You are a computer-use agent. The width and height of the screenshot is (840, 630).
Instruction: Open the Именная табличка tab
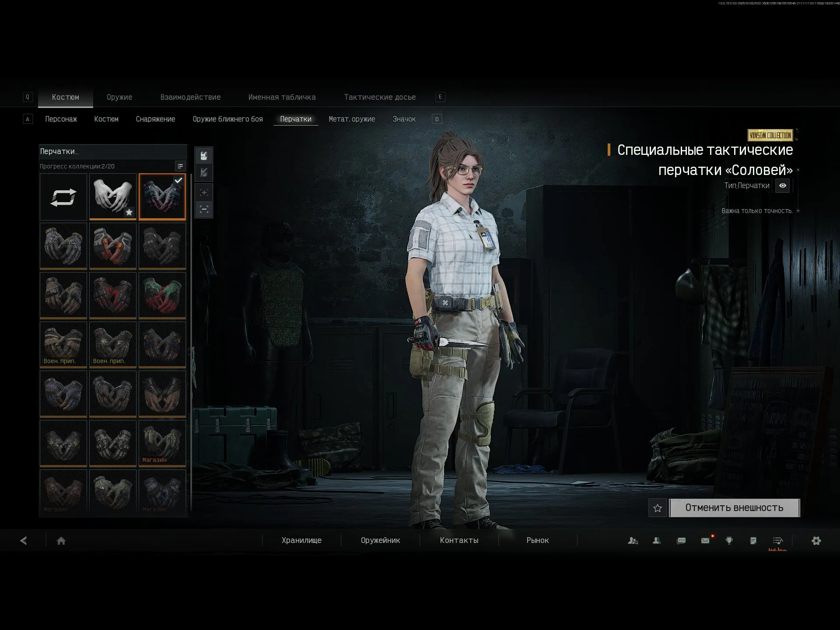[282, 97]
